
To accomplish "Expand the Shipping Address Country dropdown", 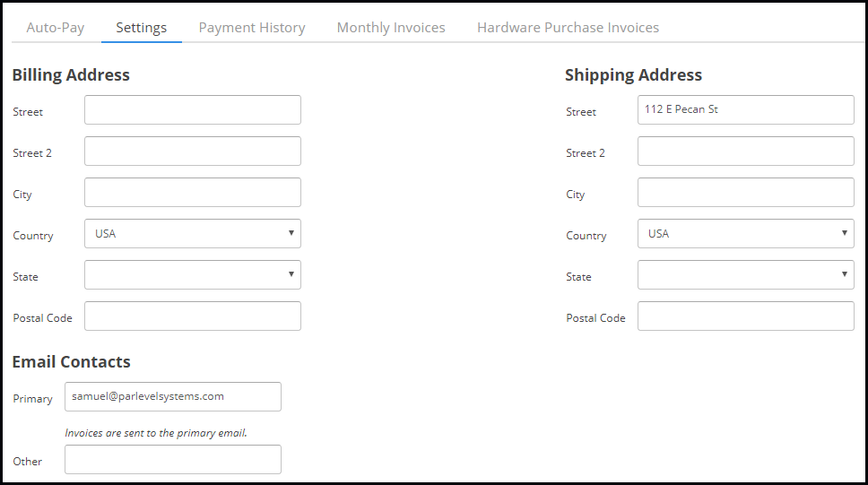I will [x=745, y=234].
